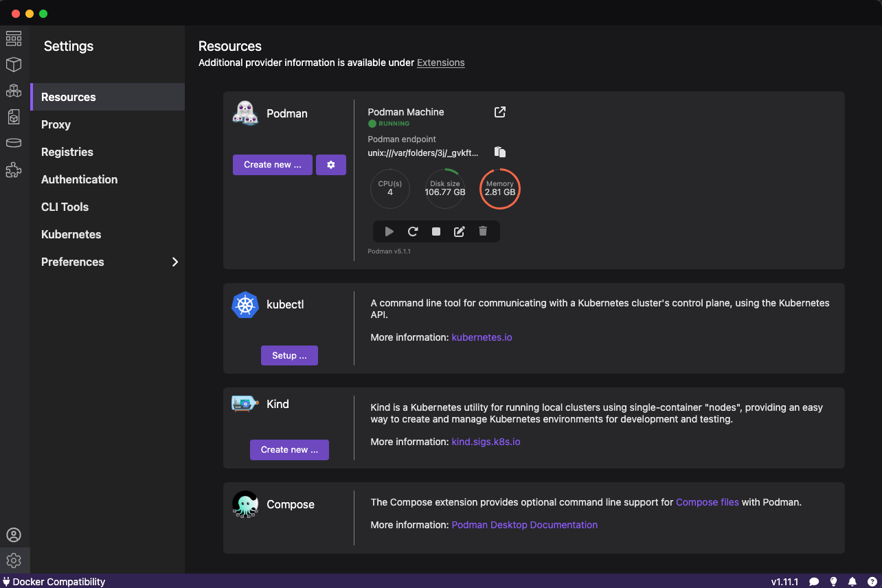The width and height of the screenshot is (882, 588).
Task: Click Create new for Podman
Action: [x=273, y=165]
